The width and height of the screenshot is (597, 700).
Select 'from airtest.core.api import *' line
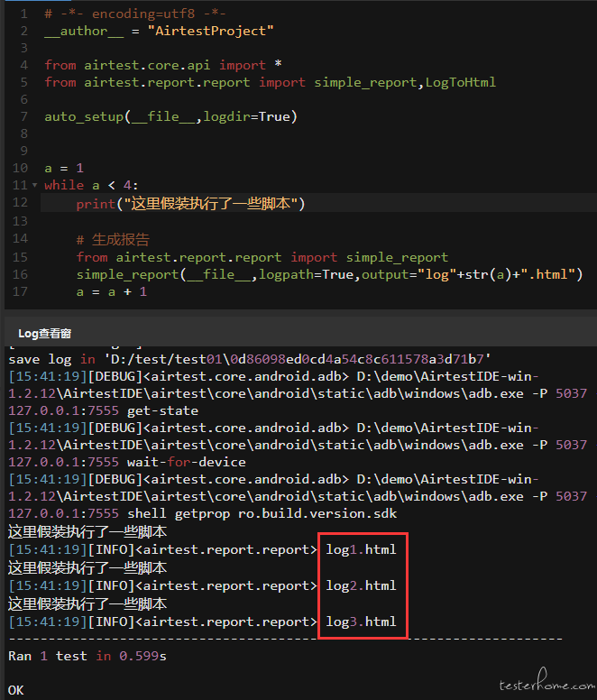pos(163,65)
